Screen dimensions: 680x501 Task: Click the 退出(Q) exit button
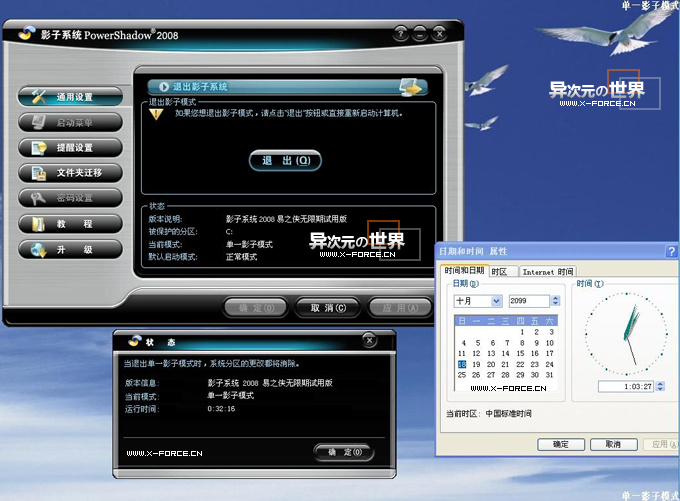tap(285, 160)
